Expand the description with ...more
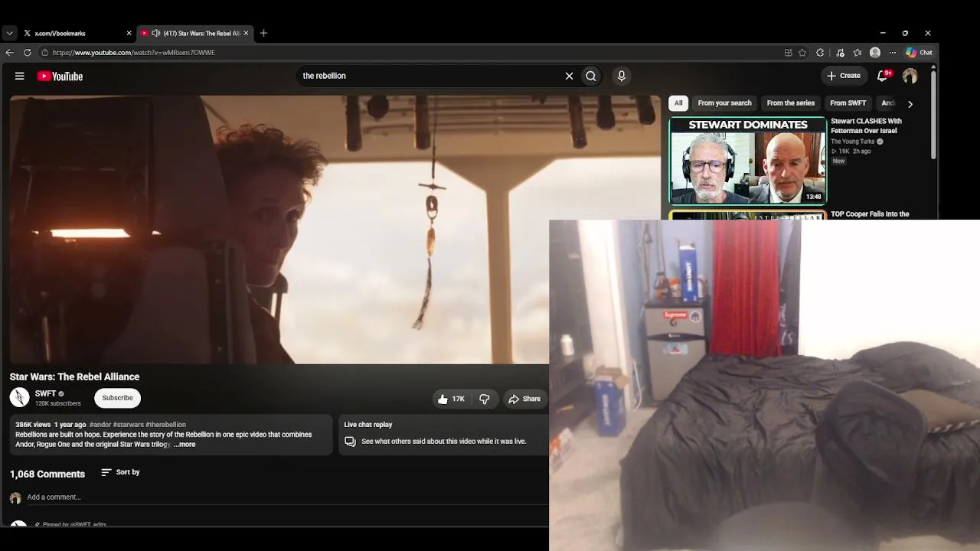The image size is (980, 551). [185, 445]
